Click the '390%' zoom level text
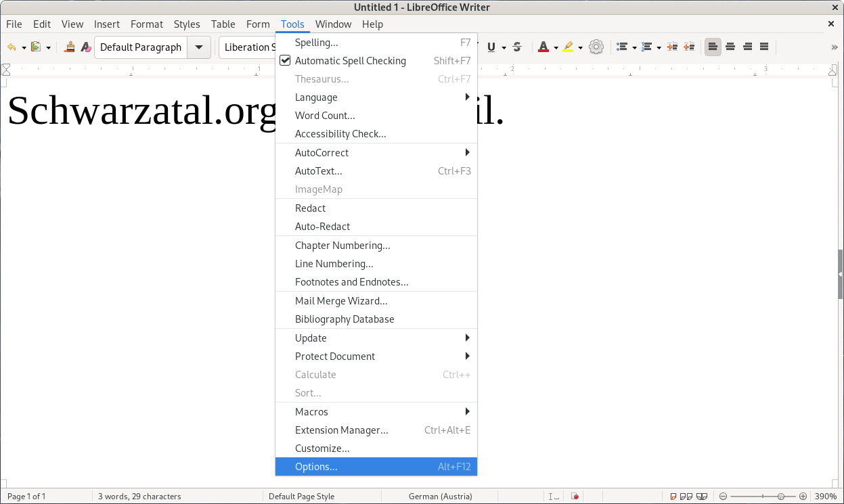Viewport: 844px width, 504px height. point(826,497)
